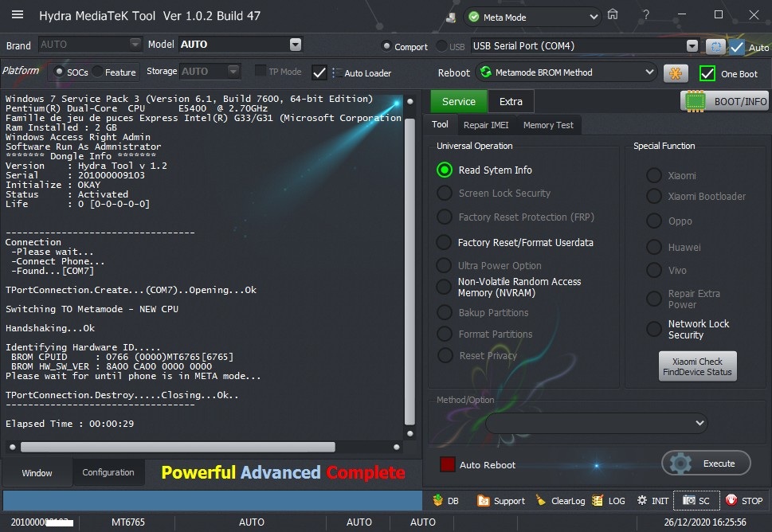Expand the Method/Option dropdown
Image resolution: width=772 pixels, height=532 pixels.
click(x=700, y=423)
